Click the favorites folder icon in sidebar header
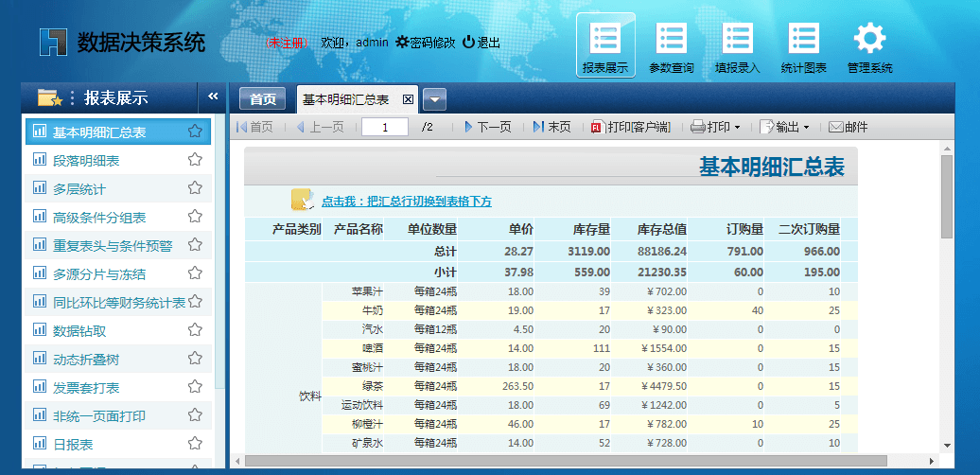 [50, 97]
